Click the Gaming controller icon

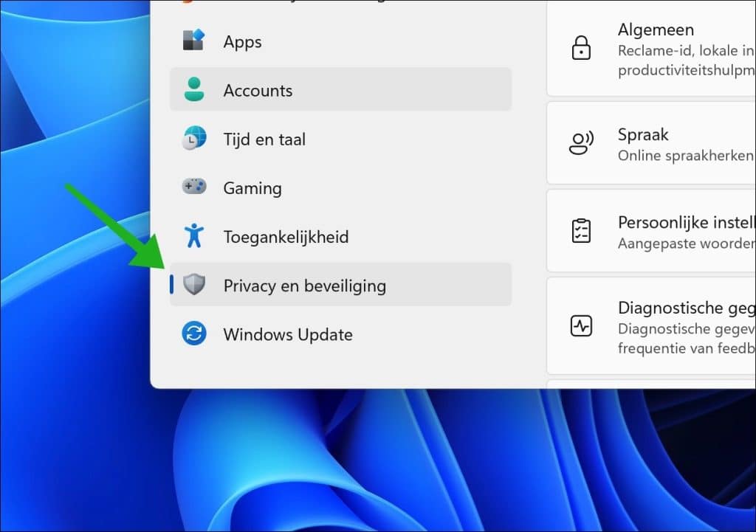[193, 187]
